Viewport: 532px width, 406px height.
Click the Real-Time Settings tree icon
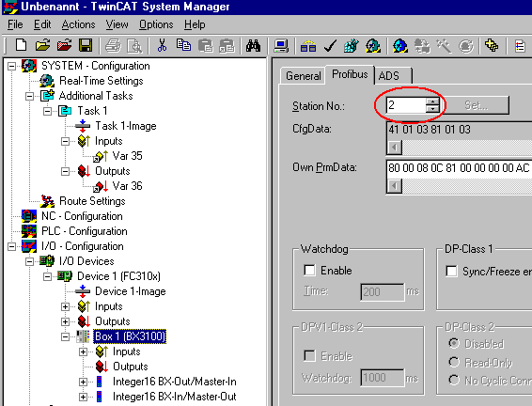pos(47,81)
